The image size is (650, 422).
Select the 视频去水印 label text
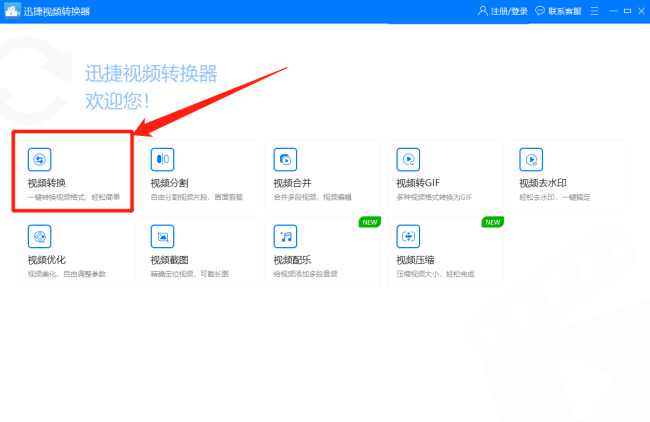coord(543,183)
